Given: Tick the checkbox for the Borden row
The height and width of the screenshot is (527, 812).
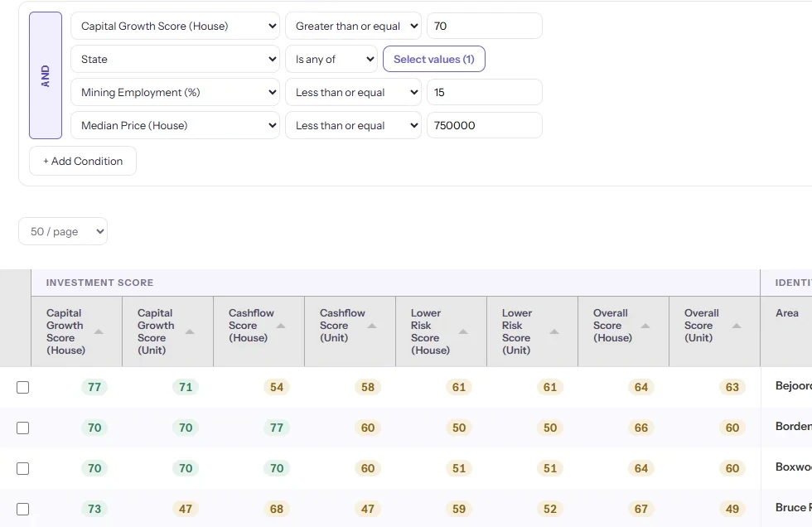Looking at the screenshot, I should (x=23, y=428).
